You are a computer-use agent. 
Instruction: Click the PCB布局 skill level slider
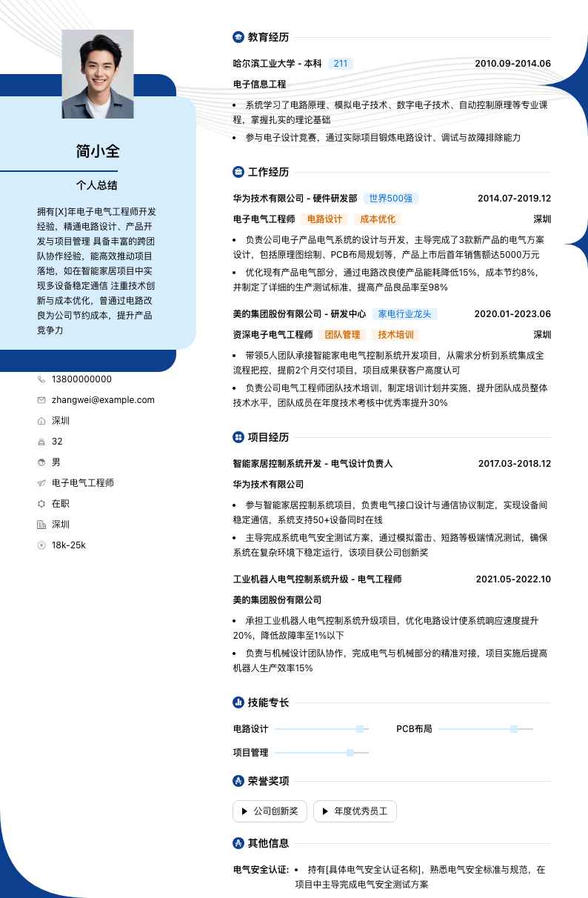(485, 729)
